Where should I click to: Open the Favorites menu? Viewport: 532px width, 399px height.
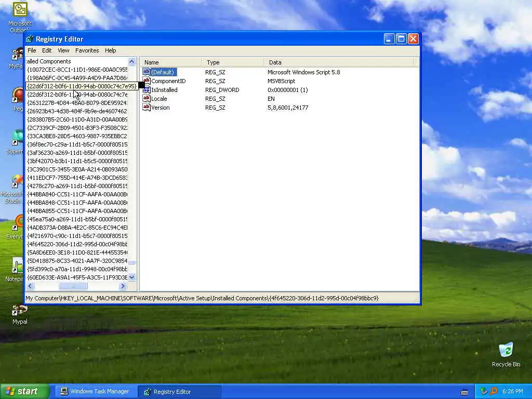(x=87, y=50)
